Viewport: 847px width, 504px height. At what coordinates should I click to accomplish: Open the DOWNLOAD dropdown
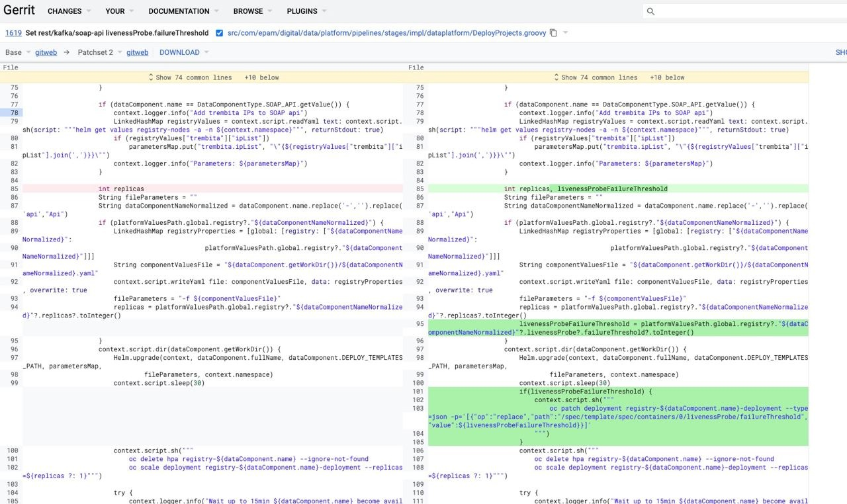pyautogui.click(x=184, y=52)
